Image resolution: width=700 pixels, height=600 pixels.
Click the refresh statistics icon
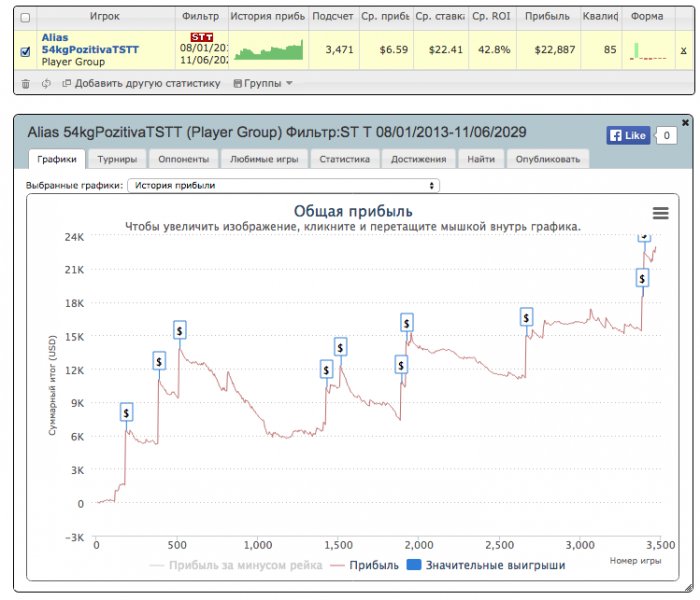coord(46,83)
